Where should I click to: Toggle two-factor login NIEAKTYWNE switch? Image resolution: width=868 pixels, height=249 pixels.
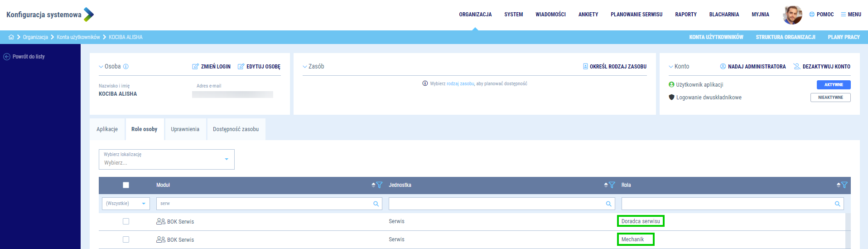830,98
